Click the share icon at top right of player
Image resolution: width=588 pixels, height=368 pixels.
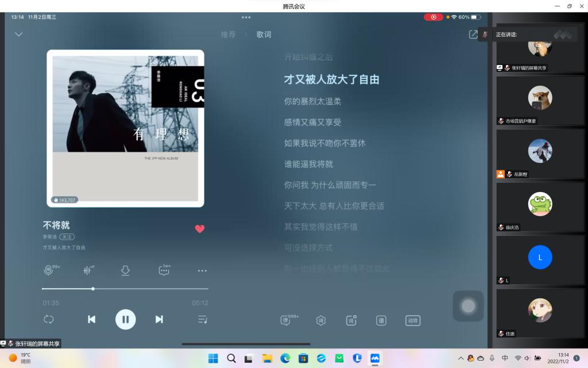[473, 34]
